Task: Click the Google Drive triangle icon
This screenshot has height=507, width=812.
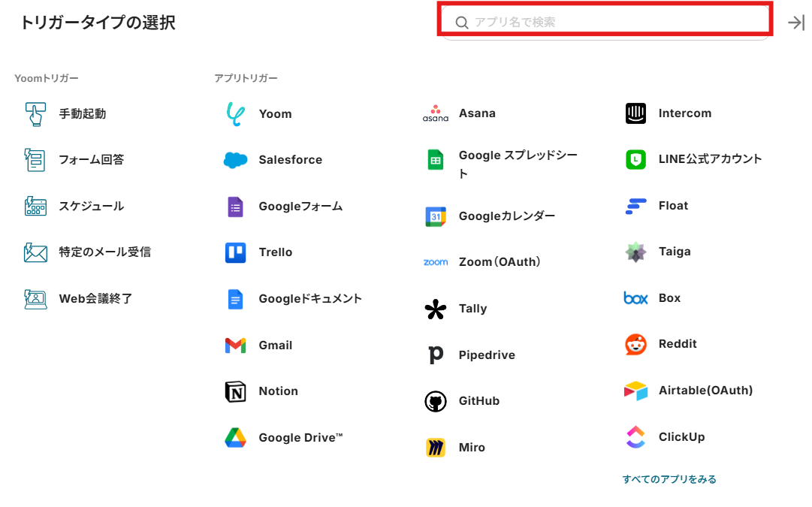Action: point(236,438)
